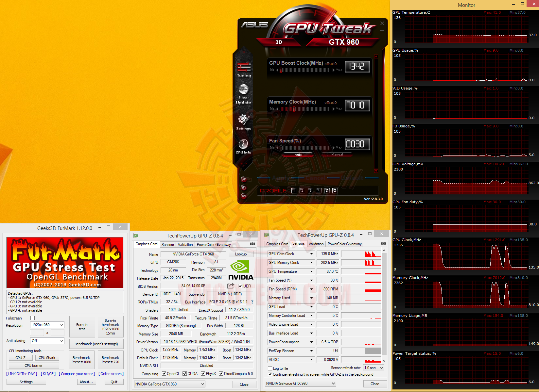Screen dimensions: 539x392
Task: Open Validation tab in the Graphics Card window
Action: (x=185, y=245)
